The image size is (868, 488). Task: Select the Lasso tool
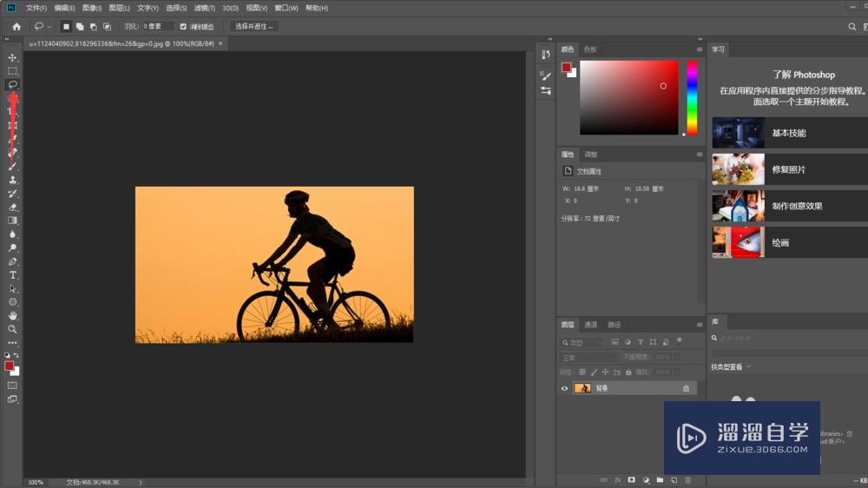click(x=12, y=85)
